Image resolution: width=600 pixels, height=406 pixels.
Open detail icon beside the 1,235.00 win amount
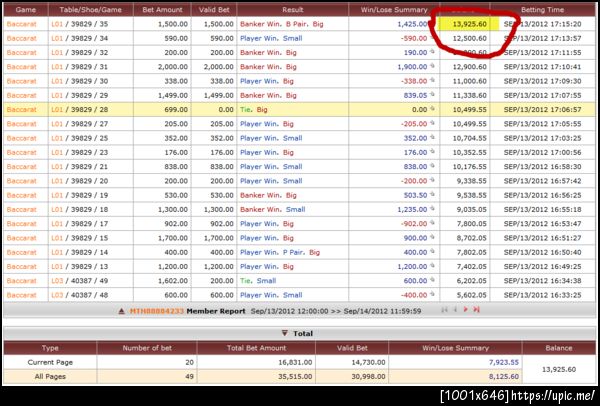coord(432,209)
